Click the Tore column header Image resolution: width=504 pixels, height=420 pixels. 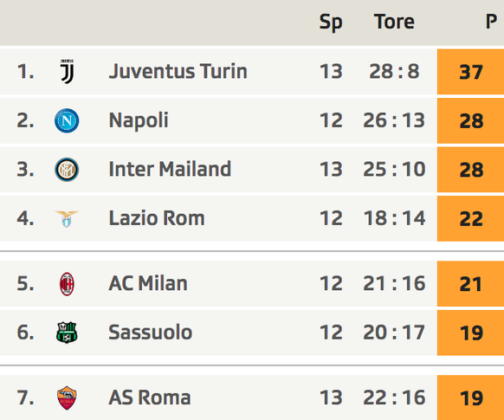394,22
